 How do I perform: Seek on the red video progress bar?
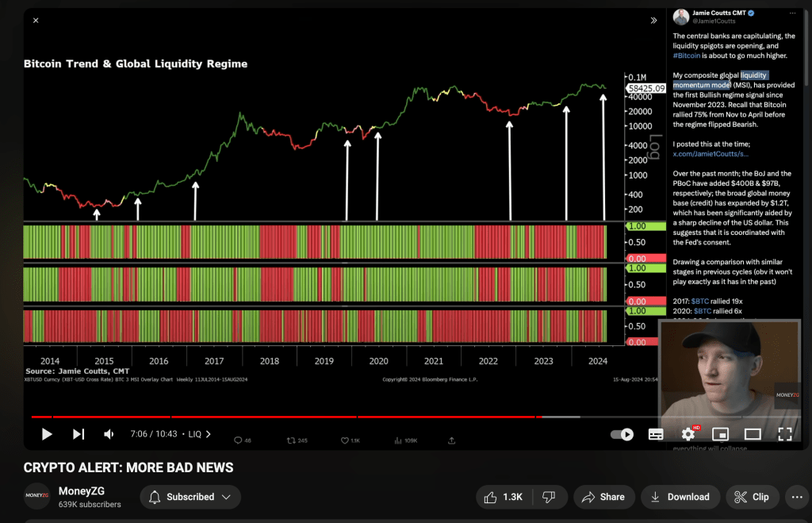tap(286, 417)
